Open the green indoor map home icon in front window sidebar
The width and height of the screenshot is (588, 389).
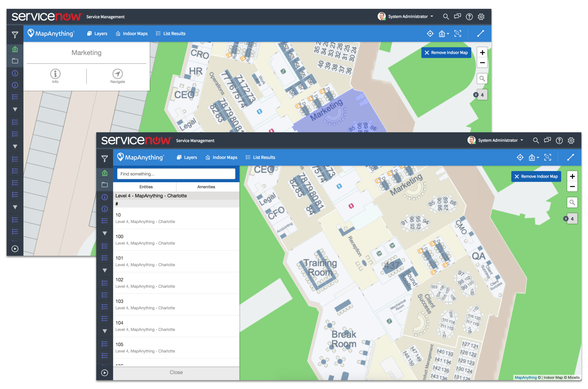[105, 173]
